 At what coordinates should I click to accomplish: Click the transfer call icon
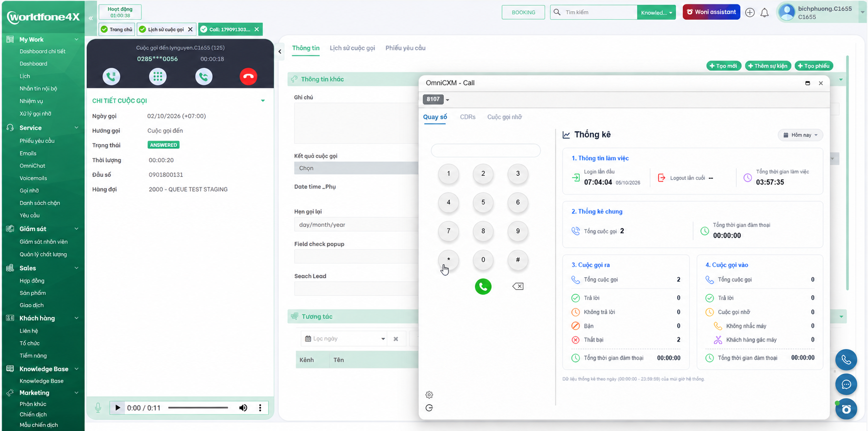[204, 77]
